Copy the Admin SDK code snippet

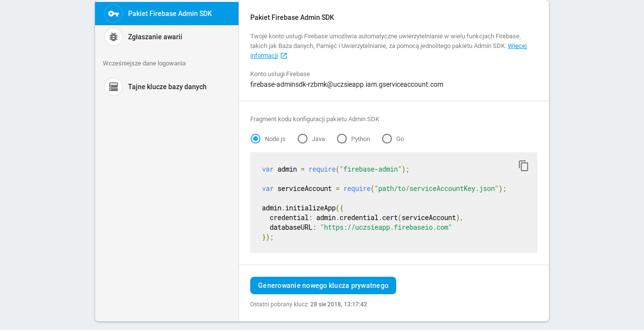[523, 166]
